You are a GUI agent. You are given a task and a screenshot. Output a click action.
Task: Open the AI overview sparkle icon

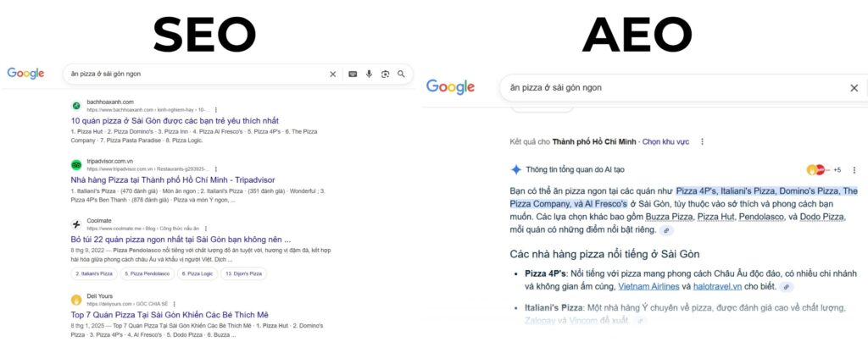click(x=515, y=169)
